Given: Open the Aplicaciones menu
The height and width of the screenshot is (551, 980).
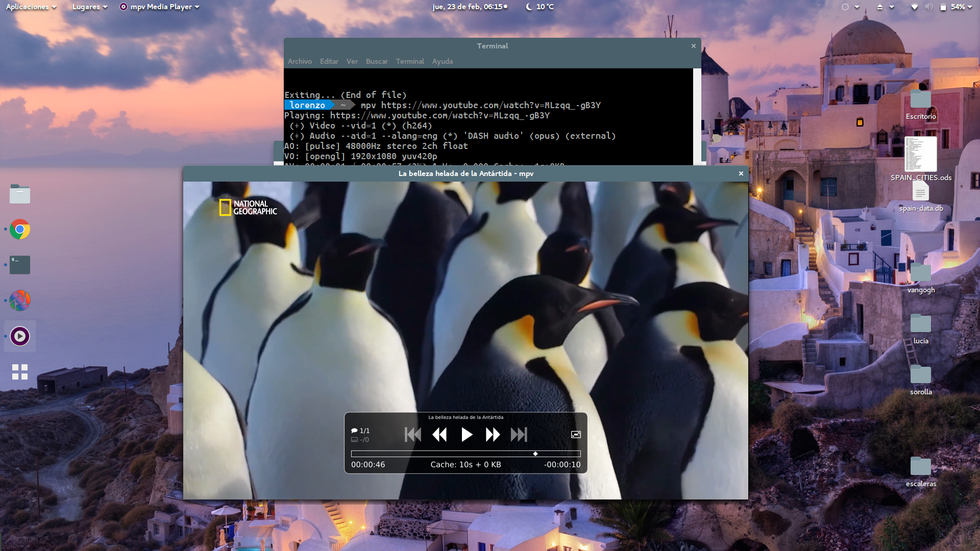Looking at the screenshot, I should point(31,7).
